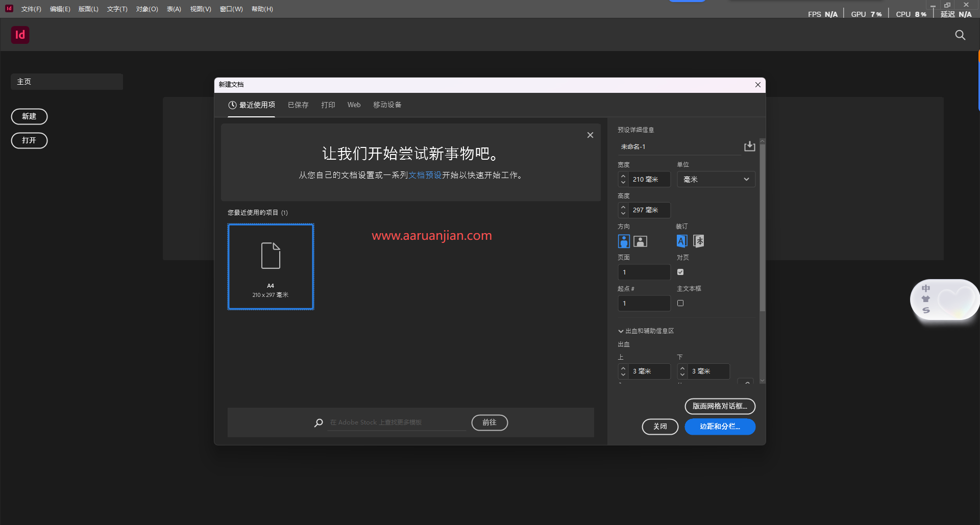Open the 文档预设 link

tap(426, 174)
